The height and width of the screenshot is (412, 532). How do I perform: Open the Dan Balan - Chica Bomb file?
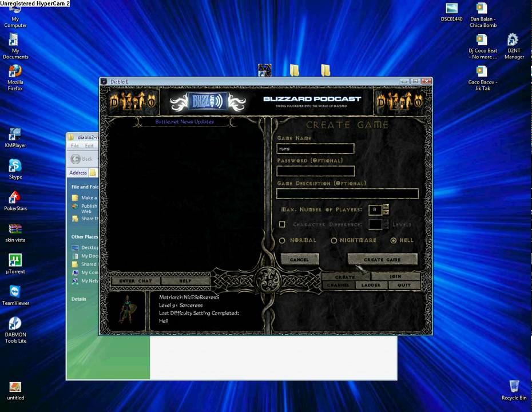coord(482,15)
